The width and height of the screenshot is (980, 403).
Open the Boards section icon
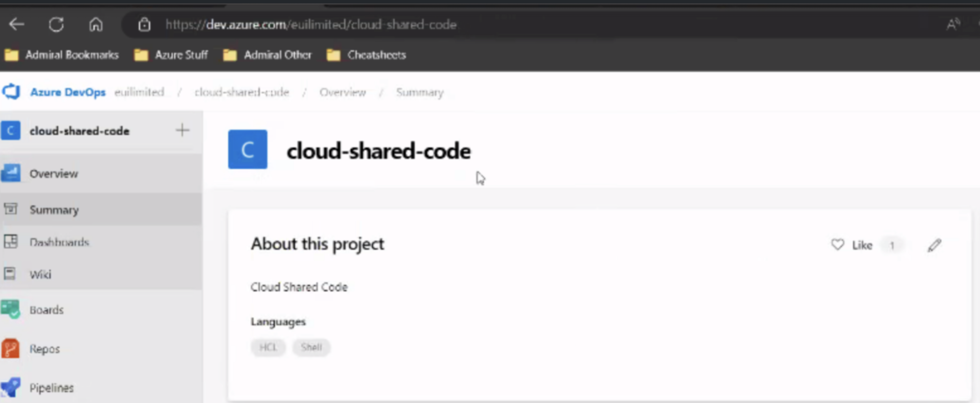[x=10, y=309]
